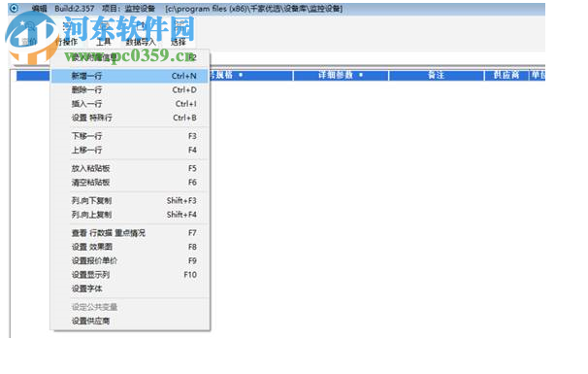Pick 上移一行 in the menu
588x374 pixels.
130,150
